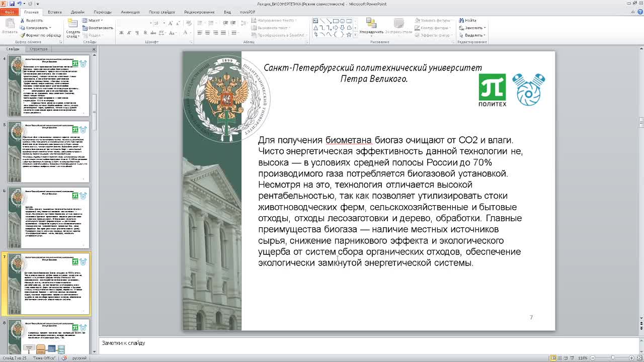
Task: Click the Increase Font Size icon
Action: coord(171,23)
